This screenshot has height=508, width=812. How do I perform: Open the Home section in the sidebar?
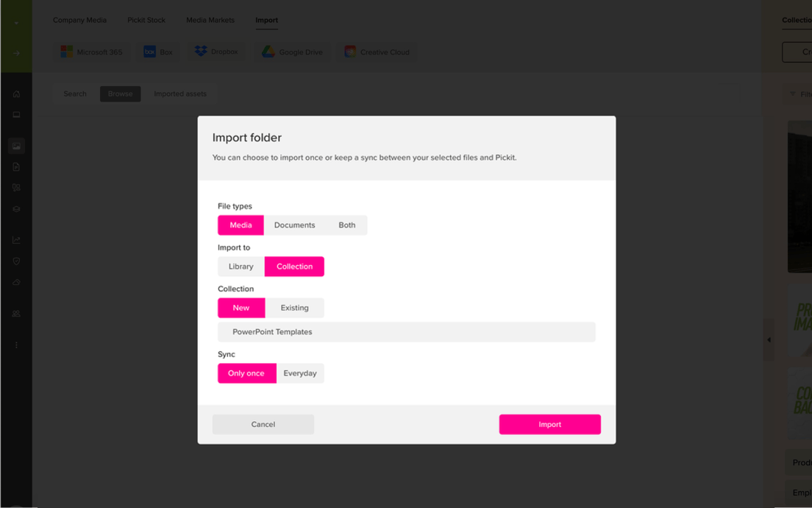pos(16,94)
